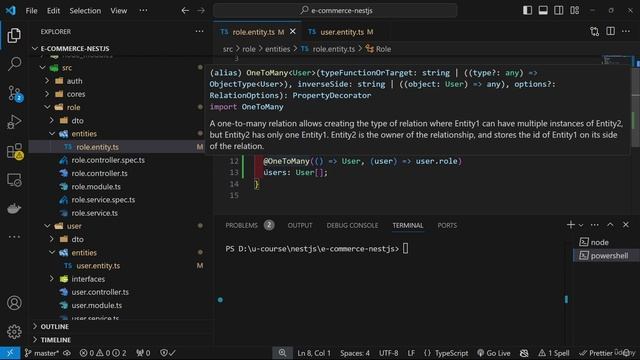Open the Explorer view in activity bar
The image size is (640, 360).
(14, 36)
